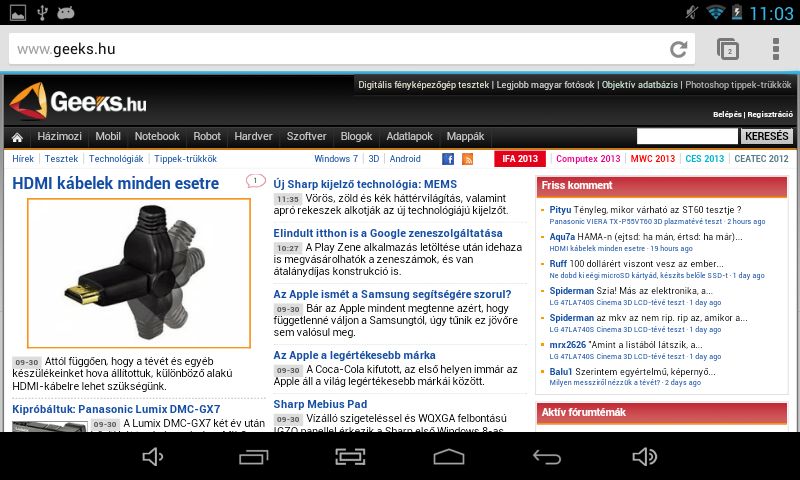Open the RSS feed icon

[467, 159]
